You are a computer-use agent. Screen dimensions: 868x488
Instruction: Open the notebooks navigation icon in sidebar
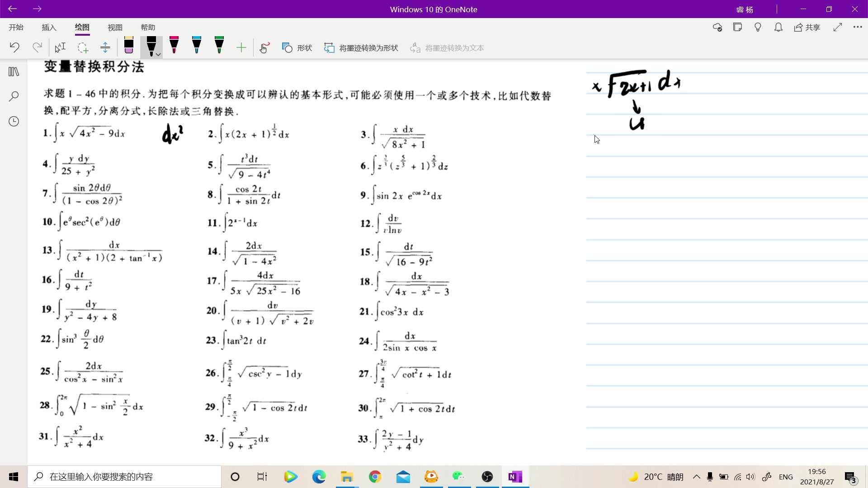tap(14, 72)
